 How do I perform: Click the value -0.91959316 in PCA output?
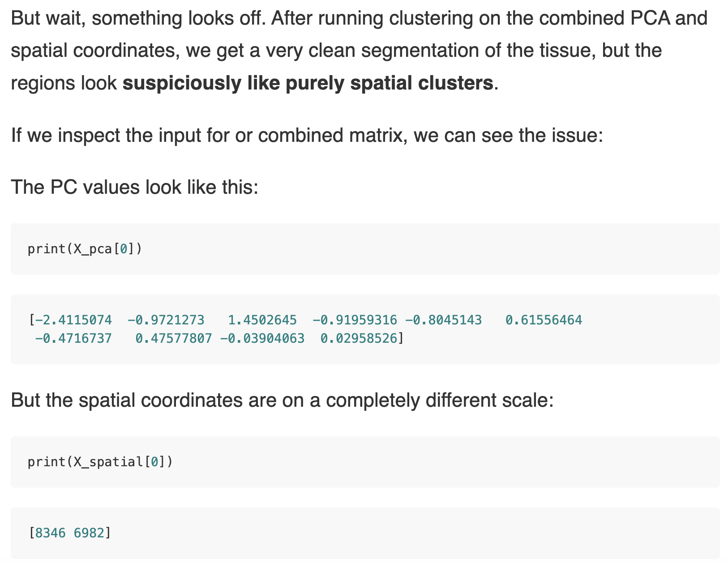pyautogui.click(x=355, y=320)
